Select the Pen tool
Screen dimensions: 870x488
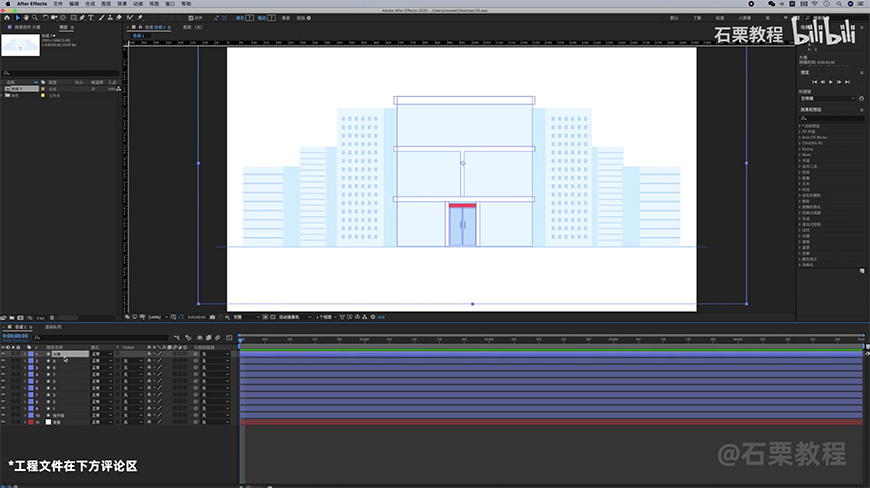[x=82, y=18]
